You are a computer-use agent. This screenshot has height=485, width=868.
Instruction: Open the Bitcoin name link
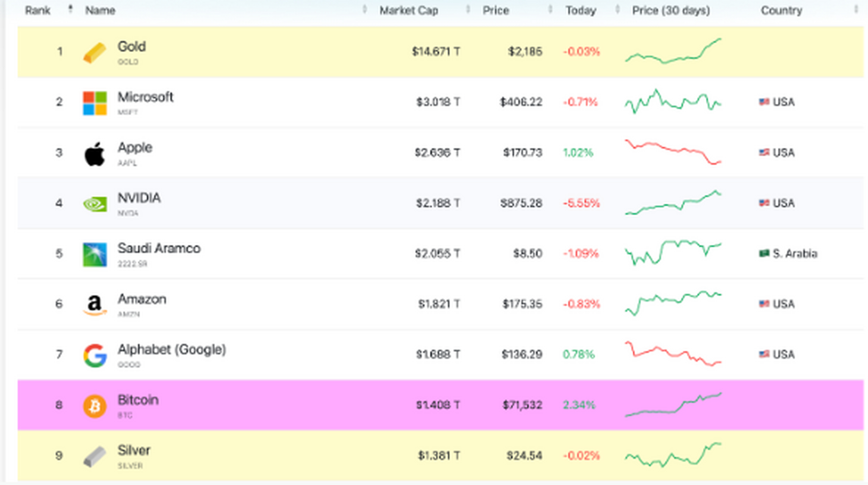[138, 400]
